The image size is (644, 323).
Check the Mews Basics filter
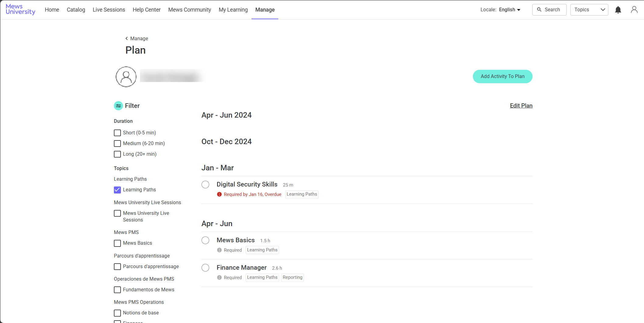pos(117,243)
